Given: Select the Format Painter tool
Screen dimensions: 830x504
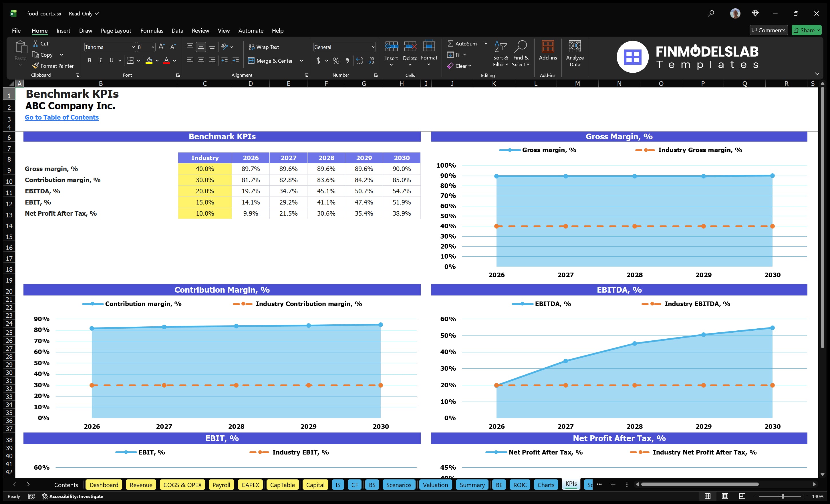Looking at the screenshot, I should [x=53, y=66].
